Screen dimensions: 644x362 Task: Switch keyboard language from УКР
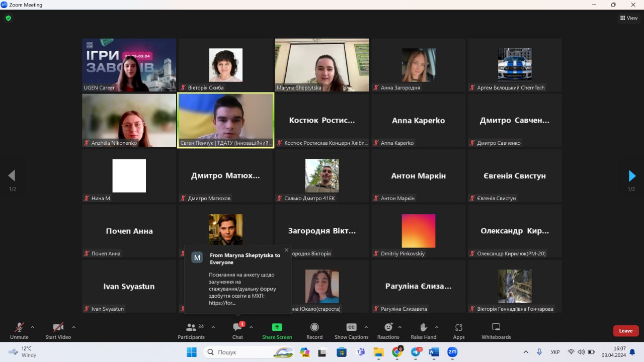pos(555,352)
